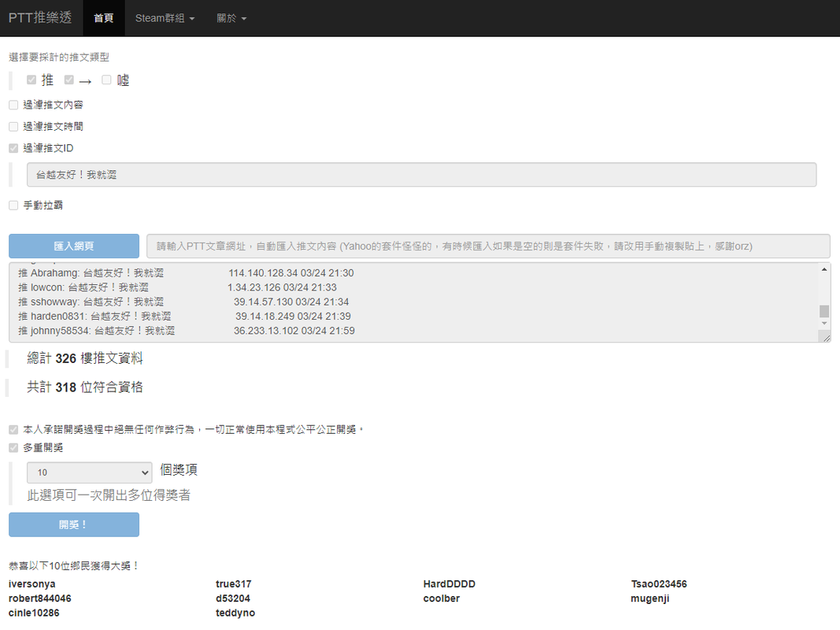This screenshot has width=840, height=630.
Task: Toggle the 多重開獎 checkbox
Action: 13,448
